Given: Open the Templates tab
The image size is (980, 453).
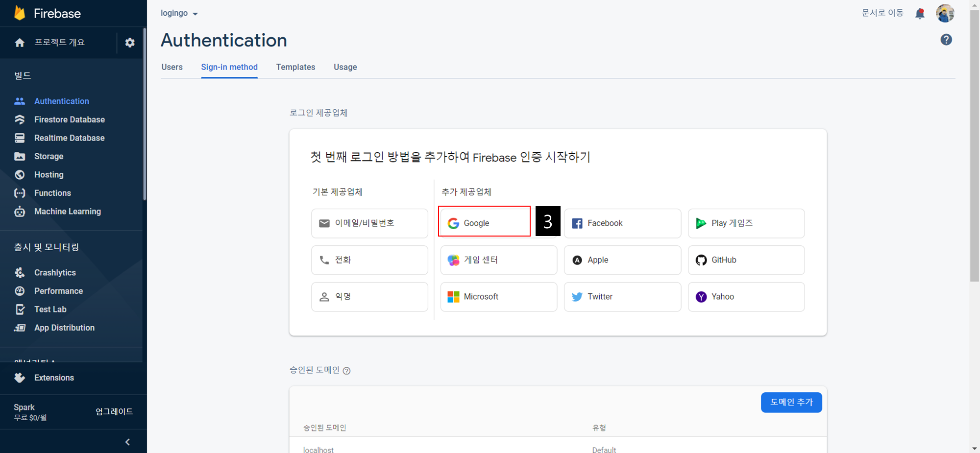Looking at the screenshot, I should (x=295, y=67).
